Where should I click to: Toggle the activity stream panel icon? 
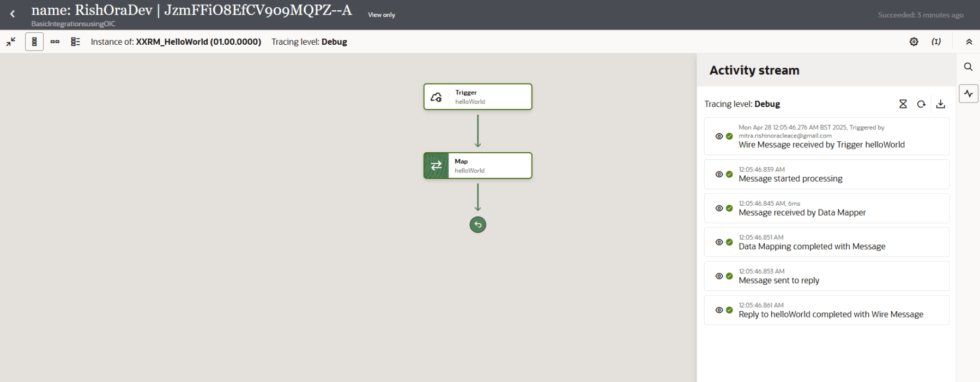pos(968,93)
